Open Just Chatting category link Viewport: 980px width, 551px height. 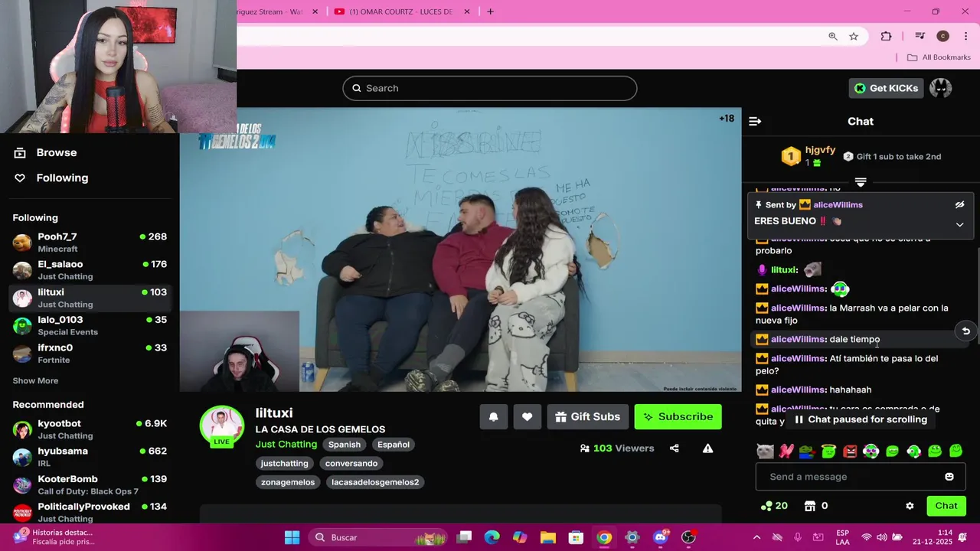(x=286, y=444)
